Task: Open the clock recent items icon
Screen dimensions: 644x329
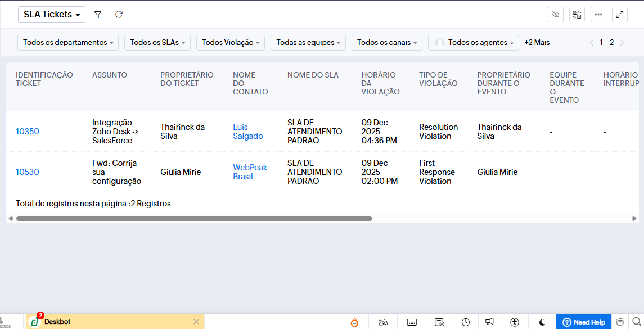Action: pyautogui.click(x=466, y=322)
